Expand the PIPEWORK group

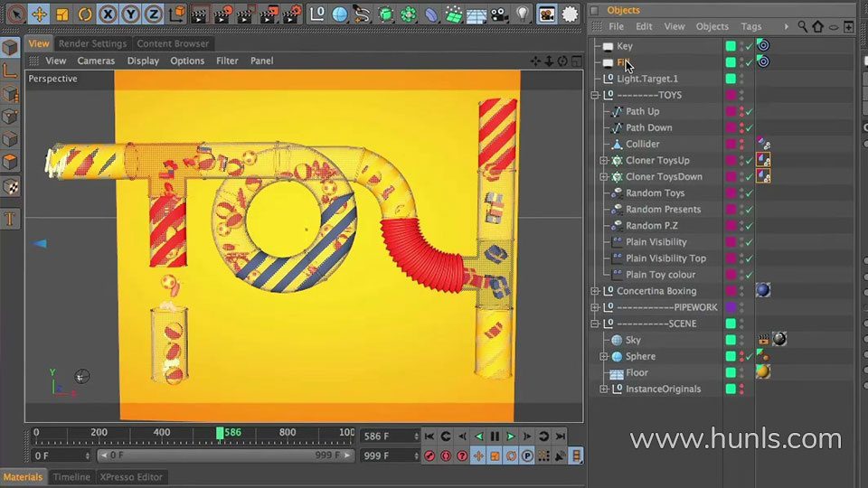595,307
